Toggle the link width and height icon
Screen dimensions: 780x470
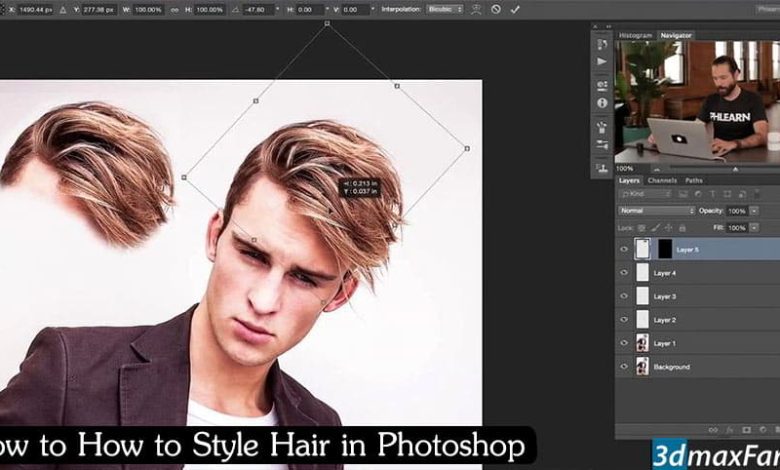pos(174,9)
